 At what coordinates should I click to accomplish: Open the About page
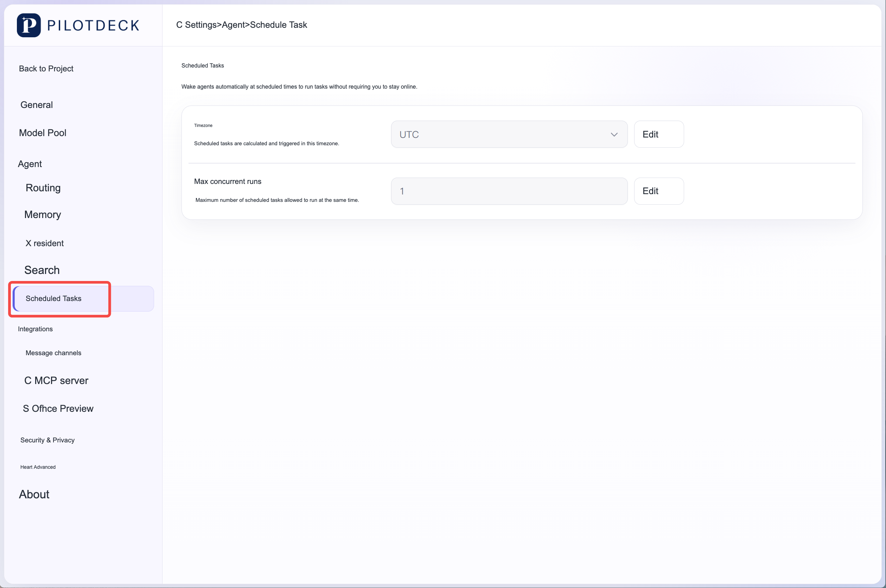[34, 494]
